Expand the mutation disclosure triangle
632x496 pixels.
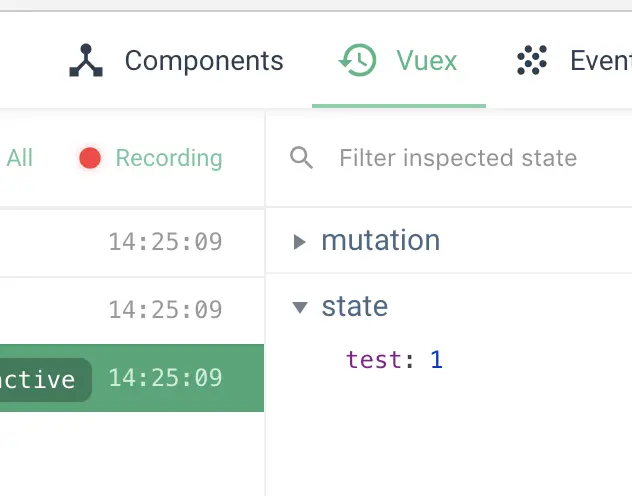point(299,241)
